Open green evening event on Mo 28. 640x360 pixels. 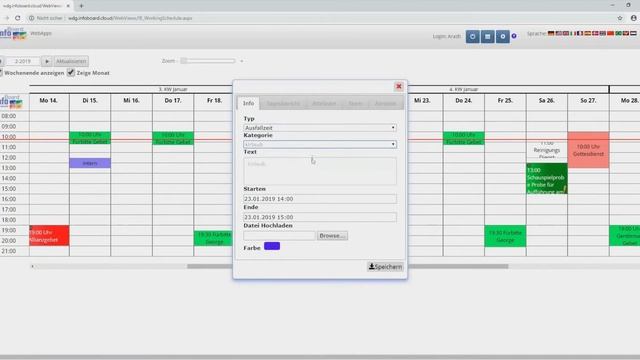point(624,236)
